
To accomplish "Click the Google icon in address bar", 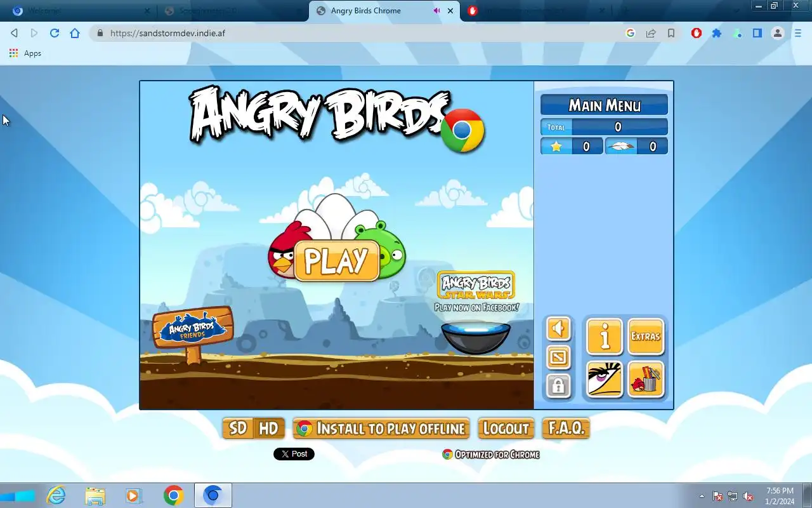I will pyautogui.click(x=631, y=33).
